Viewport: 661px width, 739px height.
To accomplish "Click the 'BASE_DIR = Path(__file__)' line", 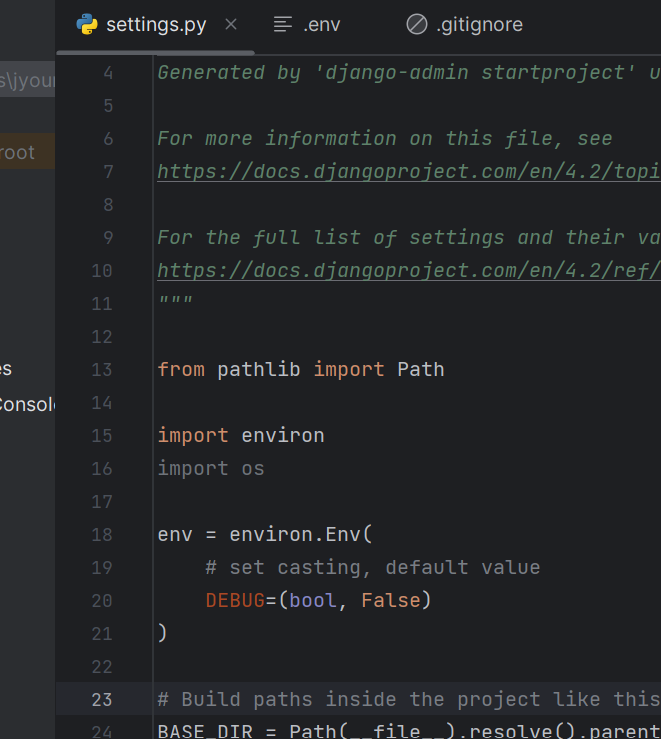I will click(x=409, y=731).
